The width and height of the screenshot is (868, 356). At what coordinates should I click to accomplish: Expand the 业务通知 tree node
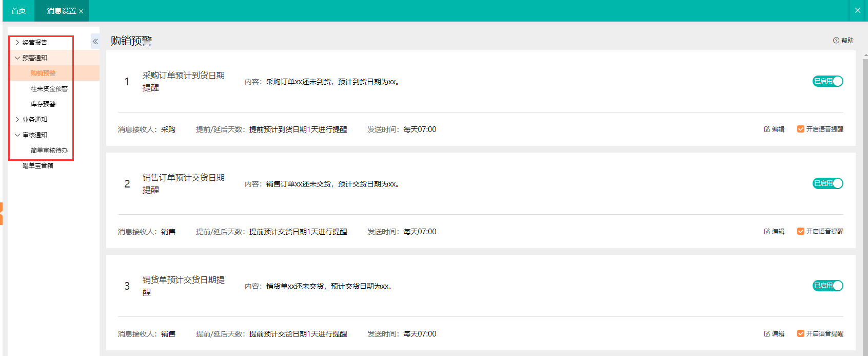pos(17,120)
